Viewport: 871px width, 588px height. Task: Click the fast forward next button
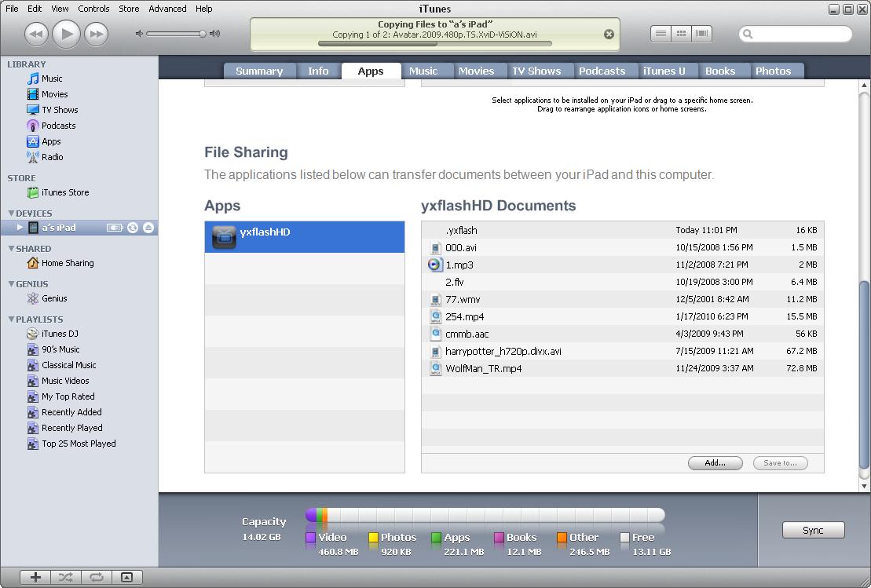(96, 34)
